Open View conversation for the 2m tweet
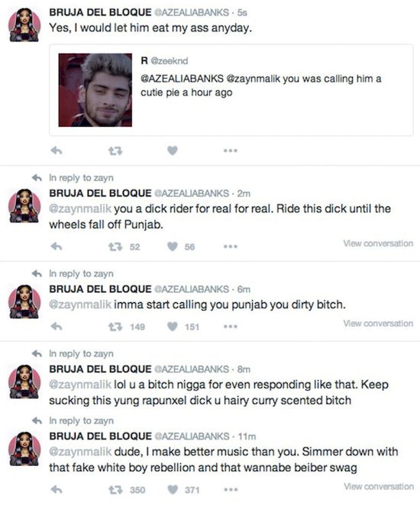Screen dimensions: 420x513 point(378,244)
